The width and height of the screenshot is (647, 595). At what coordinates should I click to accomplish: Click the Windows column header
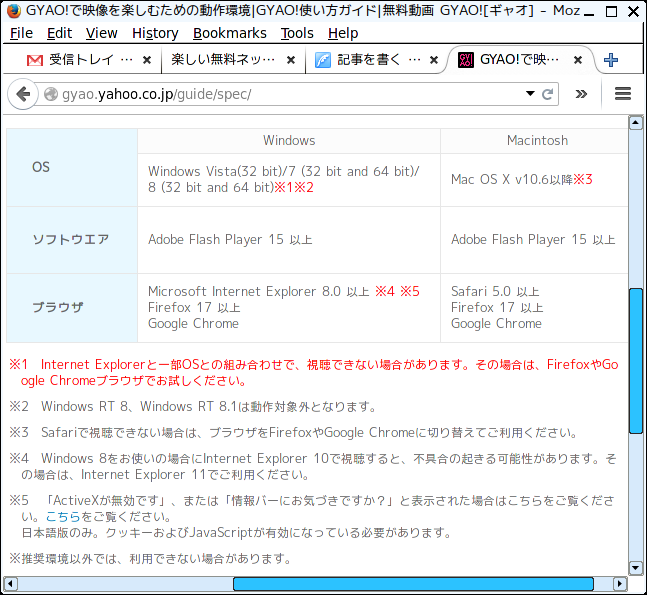tap(289, 141)
